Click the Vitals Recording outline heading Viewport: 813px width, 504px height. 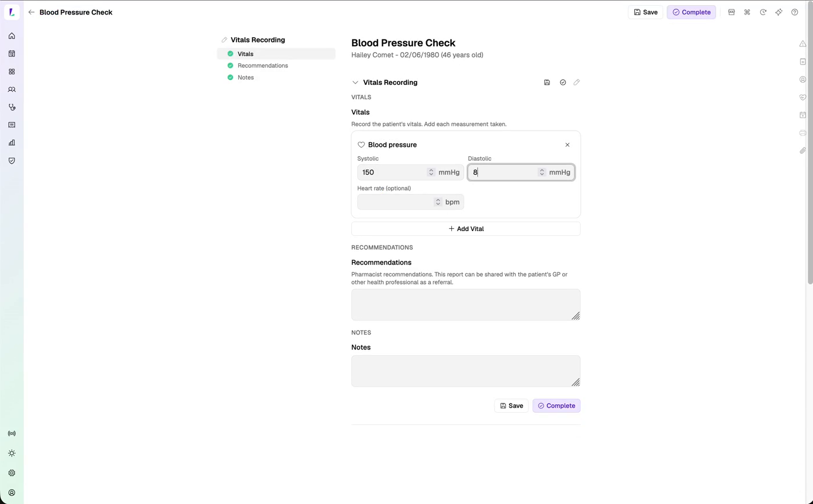point(258,40)
